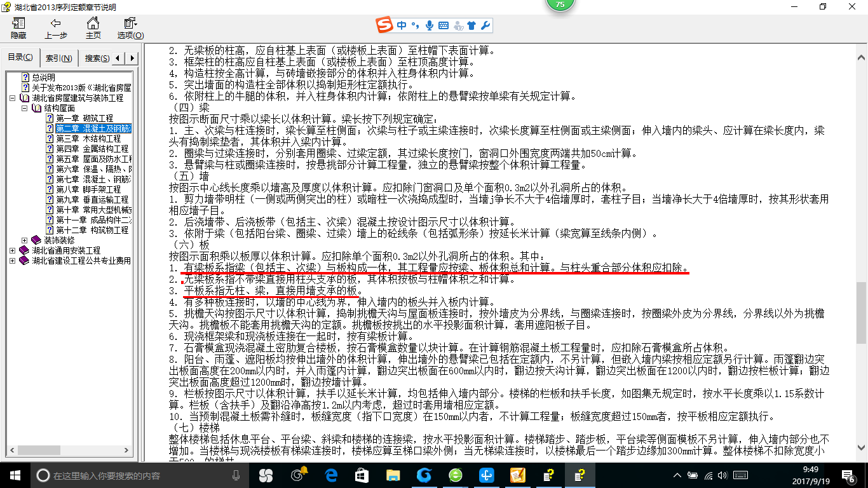Screen dimensions: 868x488
Task: Expand the 湖北省通用安装工程 node
Action: click(13, 250)
